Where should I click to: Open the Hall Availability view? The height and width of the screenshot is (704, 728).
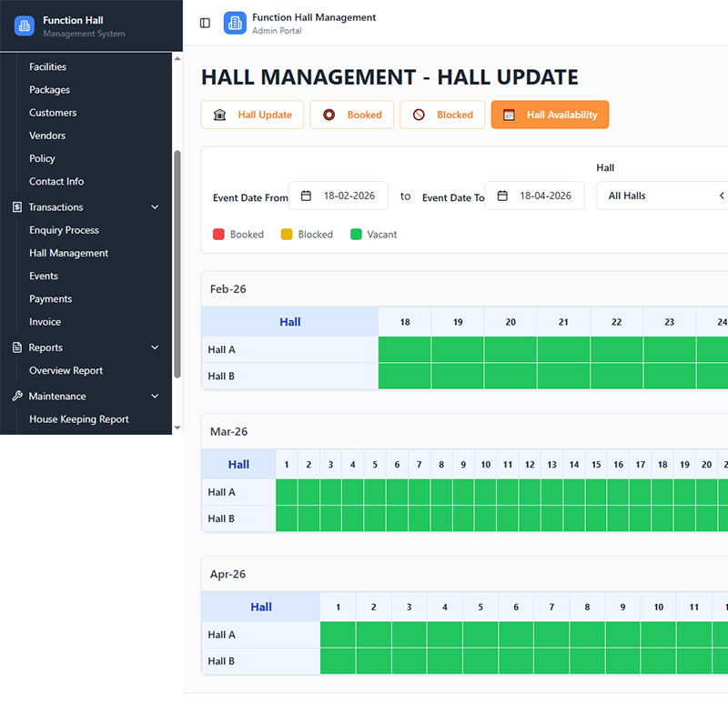pos(550,115)
